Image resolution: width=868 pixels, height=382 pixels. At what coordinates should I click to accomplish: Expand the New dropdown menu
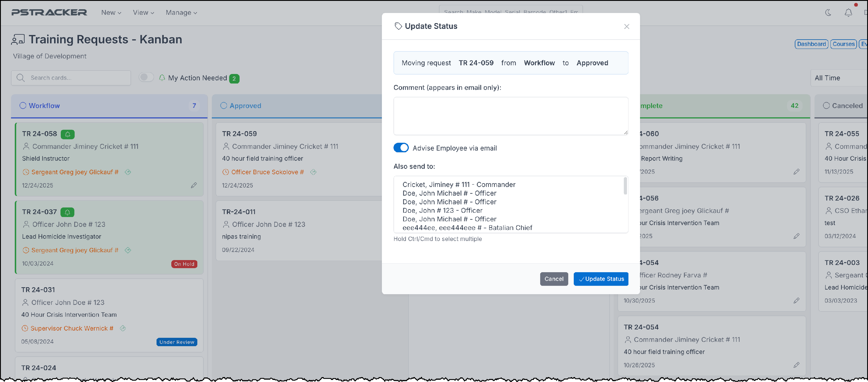pyautogui.click(x=111, y=12)
